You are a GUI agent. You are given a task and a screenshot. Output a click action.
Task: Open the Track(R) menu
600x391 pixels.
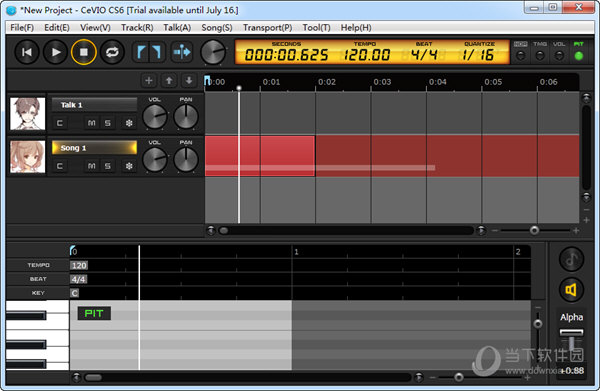(x=137, y=28)
